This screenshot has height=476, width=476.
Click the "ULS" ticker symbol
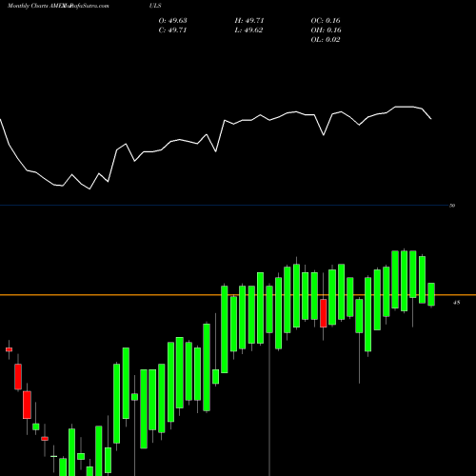pyautogui.click(x=155, y=6)
